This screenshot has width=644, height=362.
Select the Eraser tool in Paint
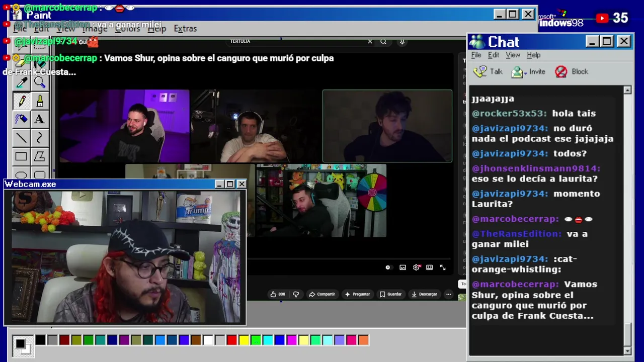tap(21, 64)
